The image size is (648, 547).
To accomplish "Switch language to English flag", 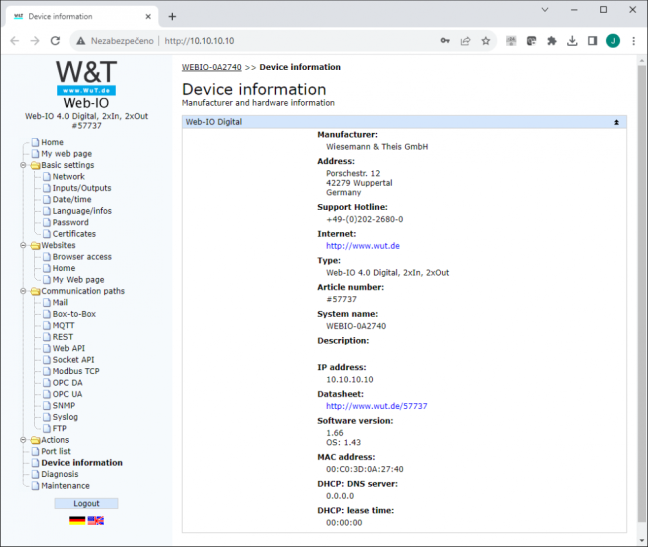I will [x=95, y=520].
